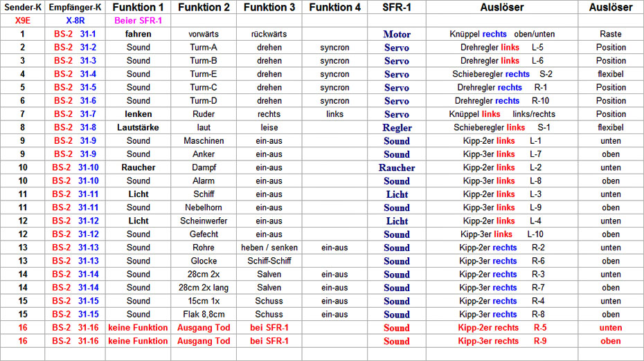644x361 pixels.
Task: Select the Gefecht cell
Action: click(x=204, y=234)
